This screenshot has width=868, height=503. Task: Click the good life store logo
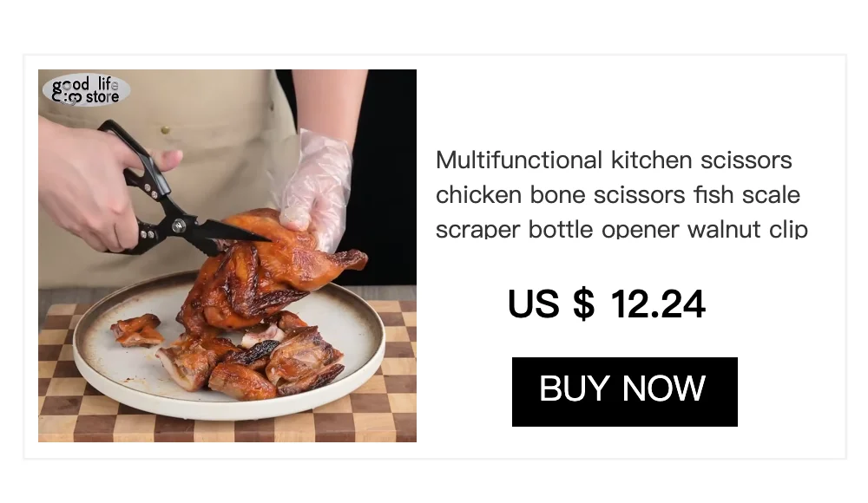[x=86, y=90]
